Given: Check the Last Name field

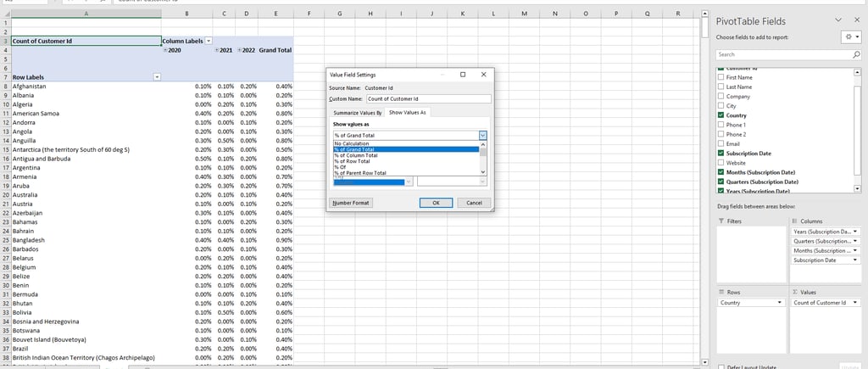Looking at the screenshot, I should tap(721, 87).
